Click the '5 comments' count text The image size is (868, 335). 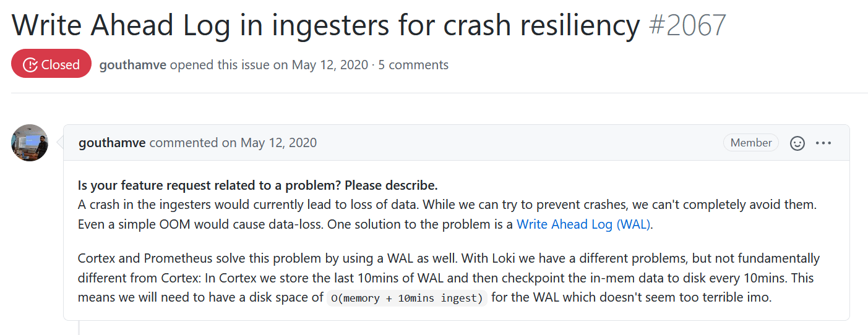point(413,65)
